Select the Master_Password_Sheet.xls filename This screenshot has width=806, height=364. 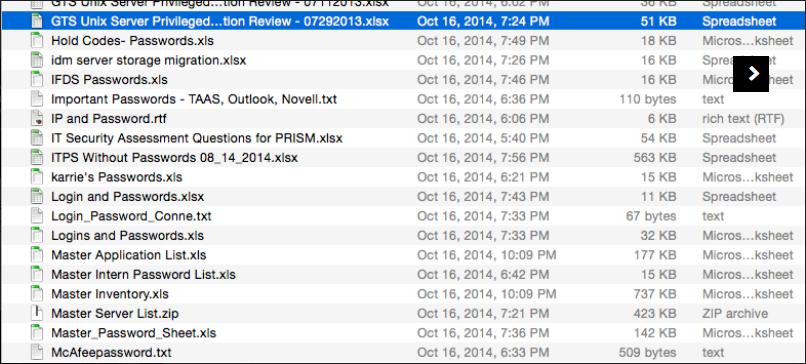pos(134,333)
